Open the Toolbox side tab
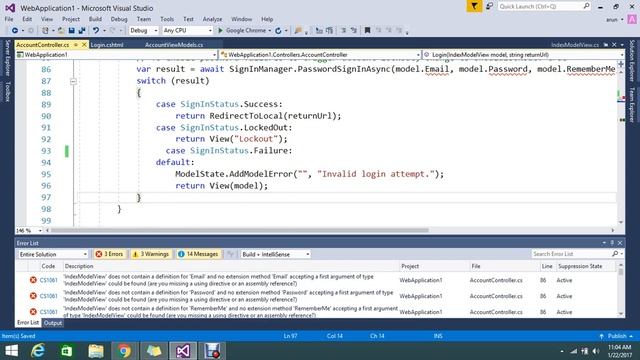The image size is (640, 360). pos(7,91)
